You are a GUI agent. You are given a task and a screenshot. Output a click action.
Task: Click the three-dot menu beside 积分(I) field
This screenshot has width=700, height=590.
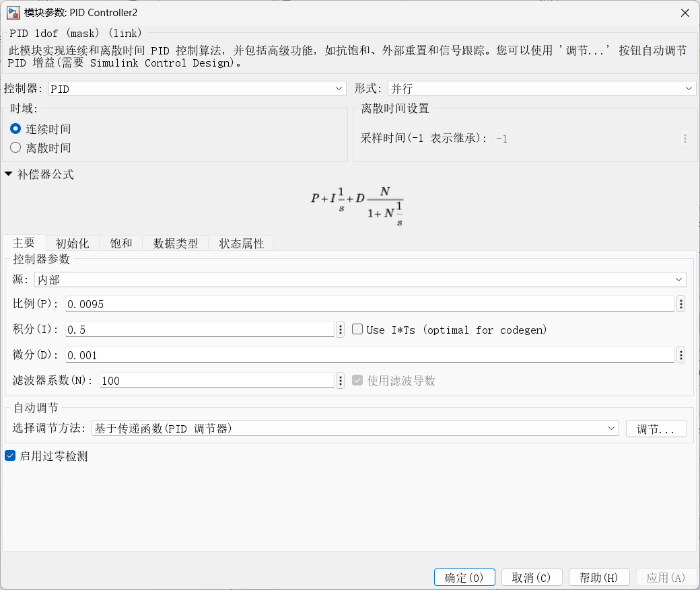point(341,330)
